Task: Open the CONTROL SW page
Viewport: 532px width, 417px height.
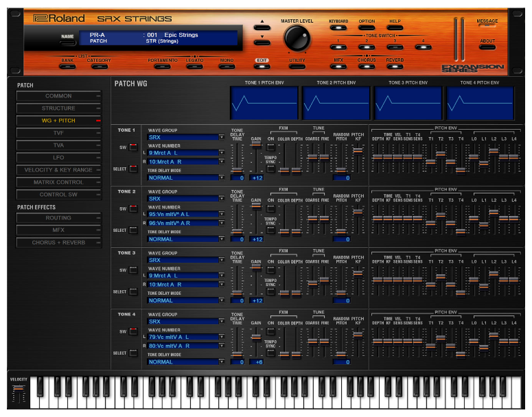Action: 59,195
